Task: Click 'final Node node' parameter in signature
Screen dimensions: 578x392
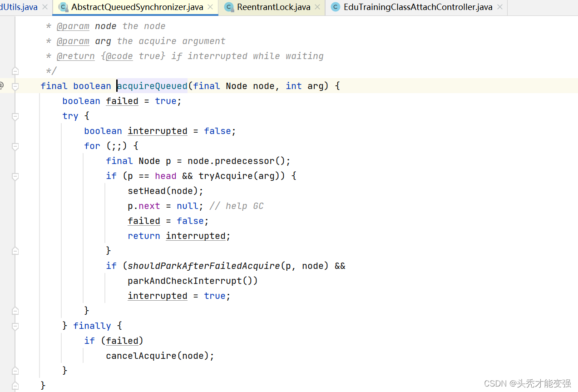Action: 234,86
